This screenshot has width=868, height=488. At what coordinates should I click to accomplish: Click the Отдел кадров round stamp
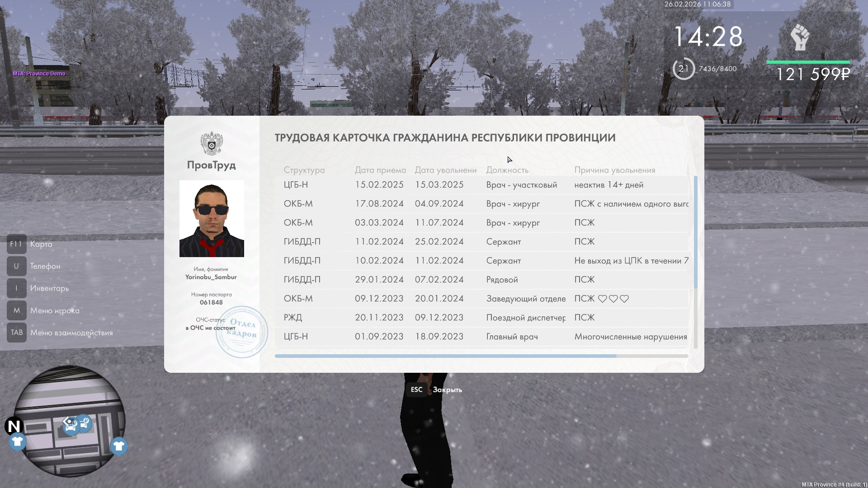[x=242, y=332]
